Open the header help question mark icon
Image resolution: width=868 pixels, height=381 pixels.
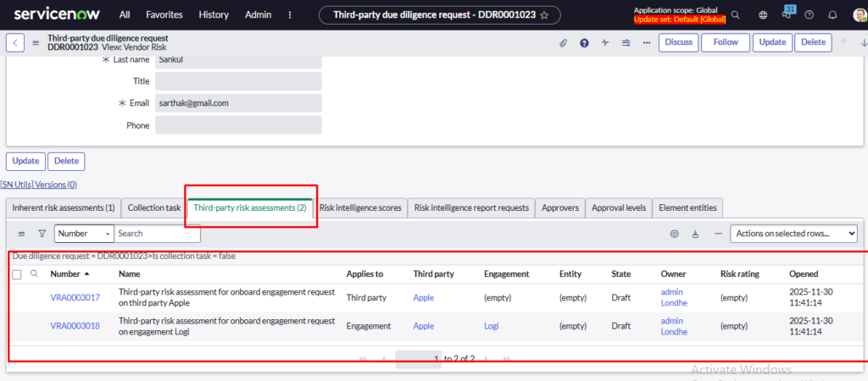click(x=584, y=43)
